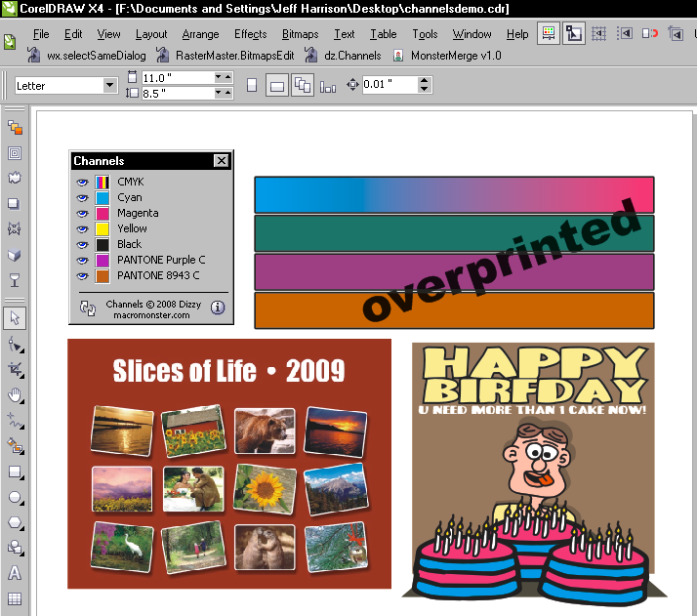Select the orange overprinted bar

pyautogui.click(x=454, y=310)
